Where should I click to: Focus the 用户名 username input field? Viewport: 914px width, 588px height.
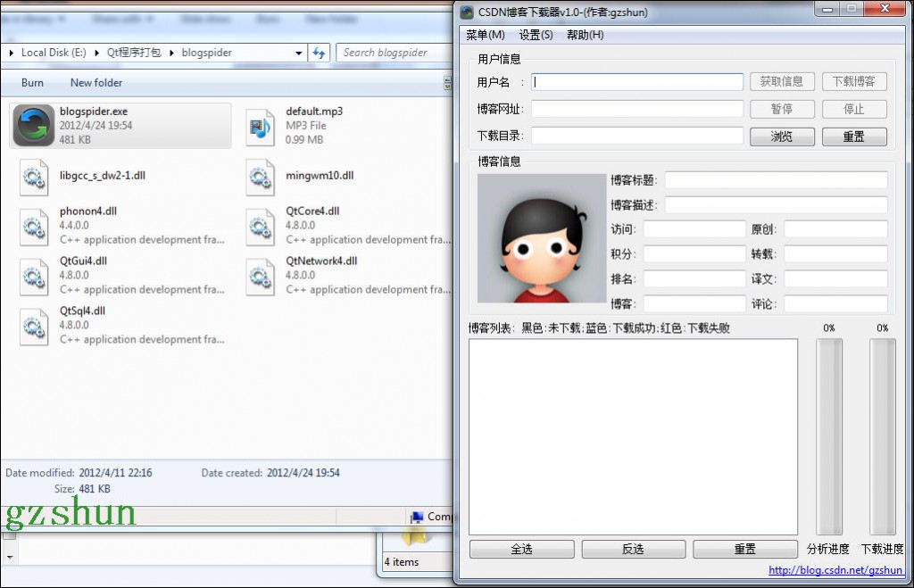(x=637, y=81)
